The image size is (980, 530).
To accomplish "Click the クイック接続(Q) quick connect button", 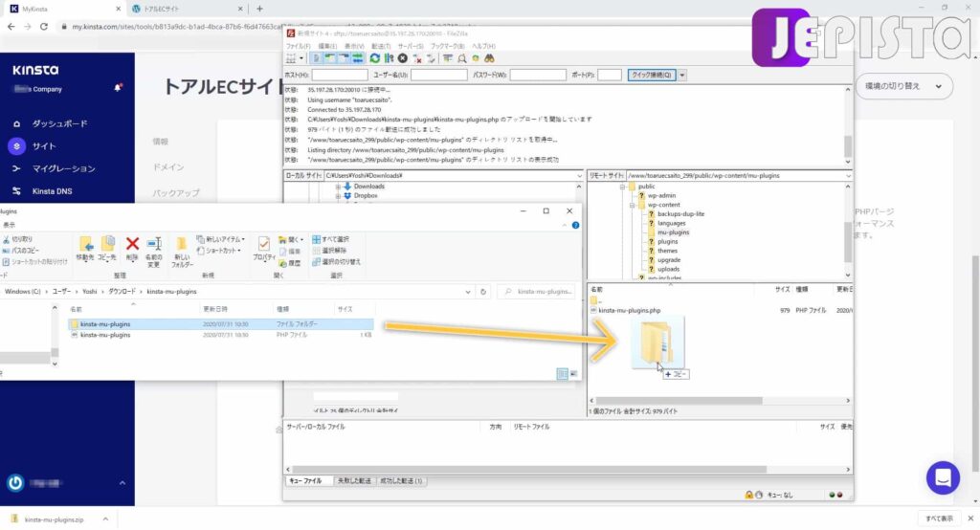I will point(651,75).
